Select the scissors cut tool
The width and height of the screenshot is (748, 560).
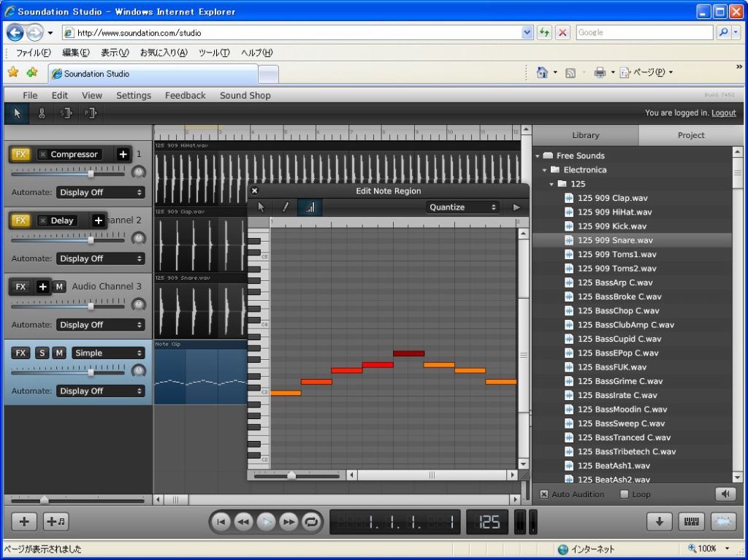[42, 113]
